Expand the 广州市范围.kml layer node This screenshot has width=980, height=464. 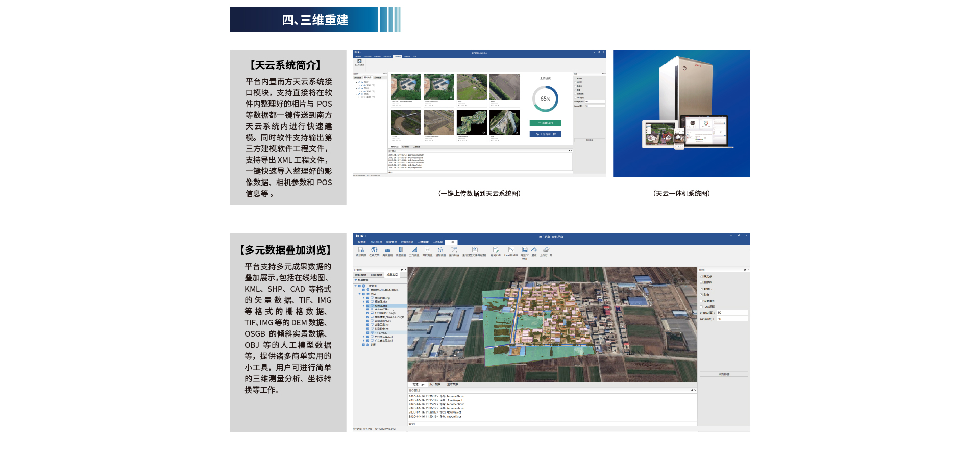pos(364,337)
